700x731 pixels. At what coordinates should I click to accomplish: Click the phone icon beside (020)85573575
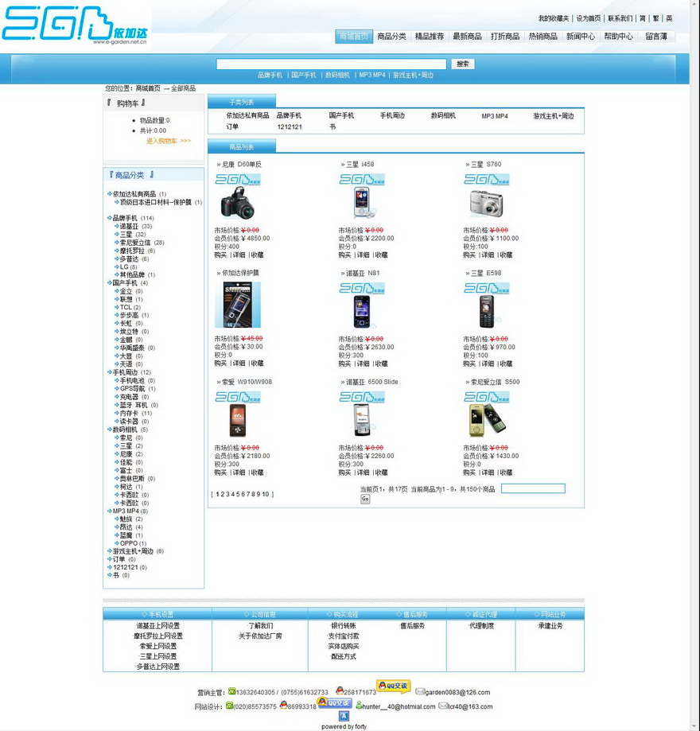pyautogui.click(x=229, y=706)
